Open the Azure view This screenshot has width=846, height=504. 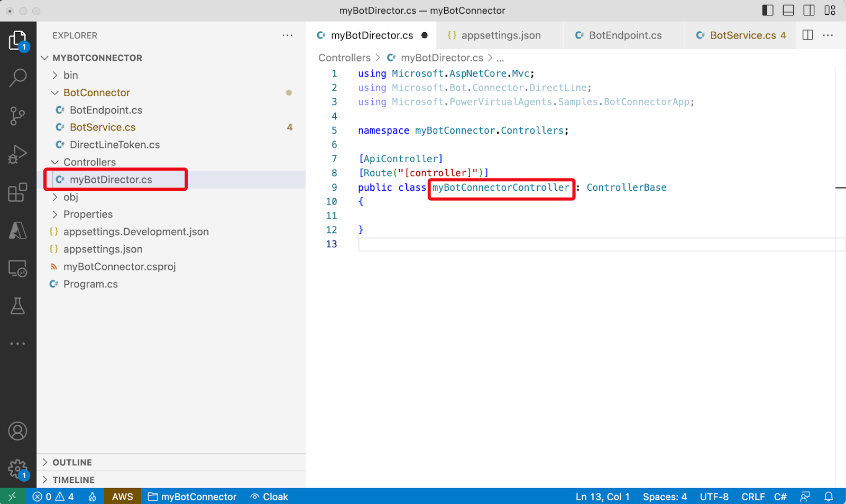pos(17,230)
